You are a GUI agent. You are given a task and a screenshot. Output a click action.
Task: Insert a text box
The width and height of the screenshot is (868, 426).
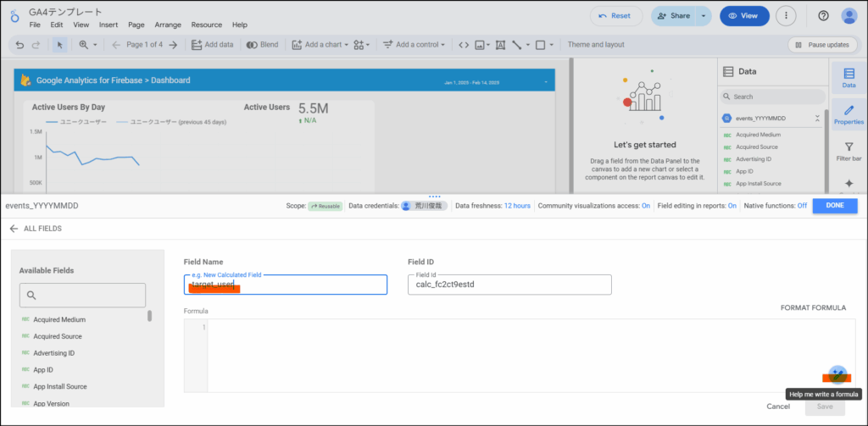500,45
